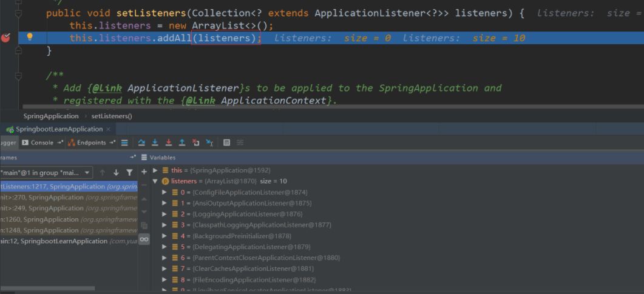Select frame run:1260, SpringApplication
Screen dimensions: 644x294
[69, 219]
